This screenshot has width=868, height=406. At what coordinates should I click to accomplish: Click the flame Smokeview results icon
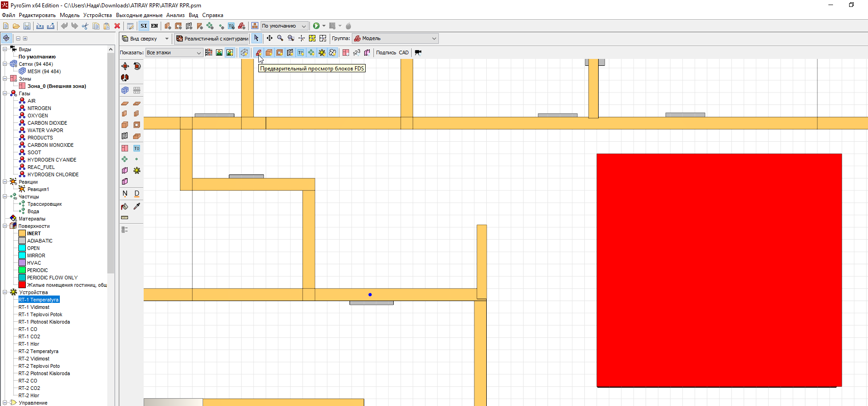point(349,26)
